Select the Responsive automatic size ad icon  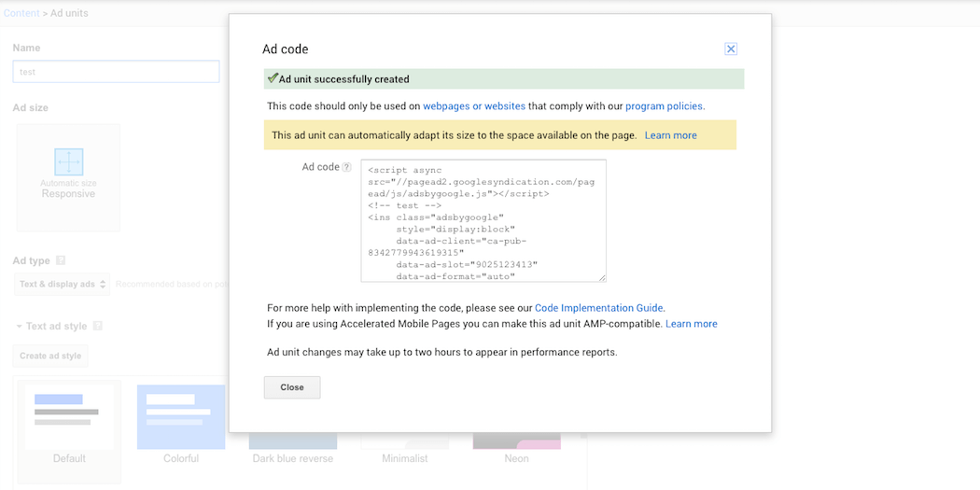[x=69, y=161]
